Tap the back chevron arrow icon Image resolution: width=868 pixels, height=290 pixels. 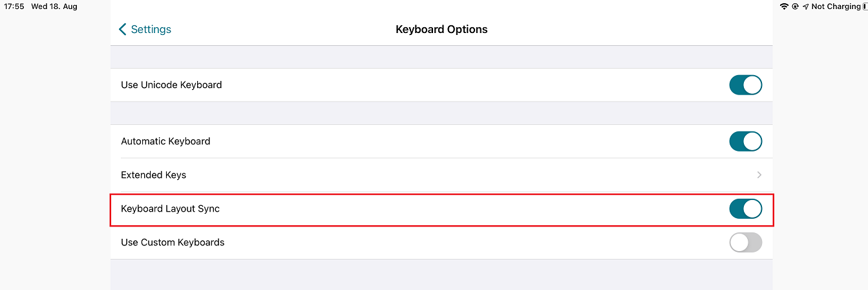coord(122,29)
